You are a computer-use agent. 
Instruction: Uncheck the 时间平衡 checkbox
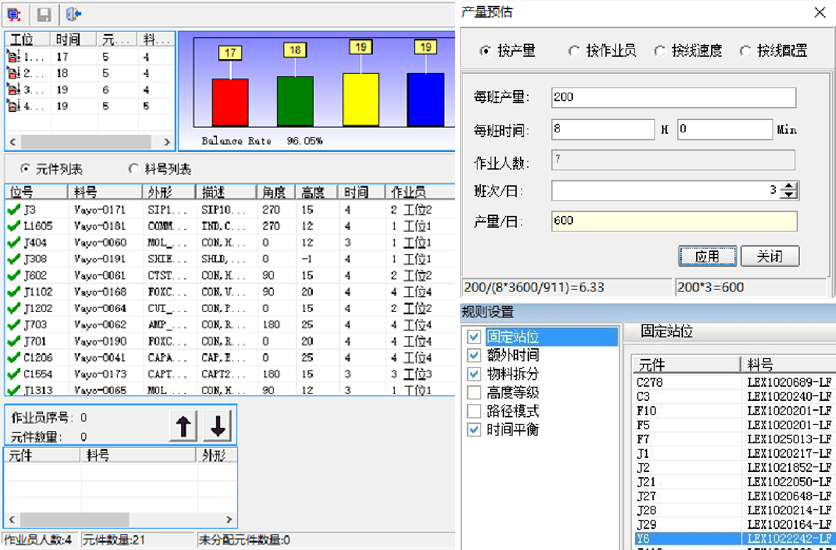pyautogui.click(x=474, y=429)
